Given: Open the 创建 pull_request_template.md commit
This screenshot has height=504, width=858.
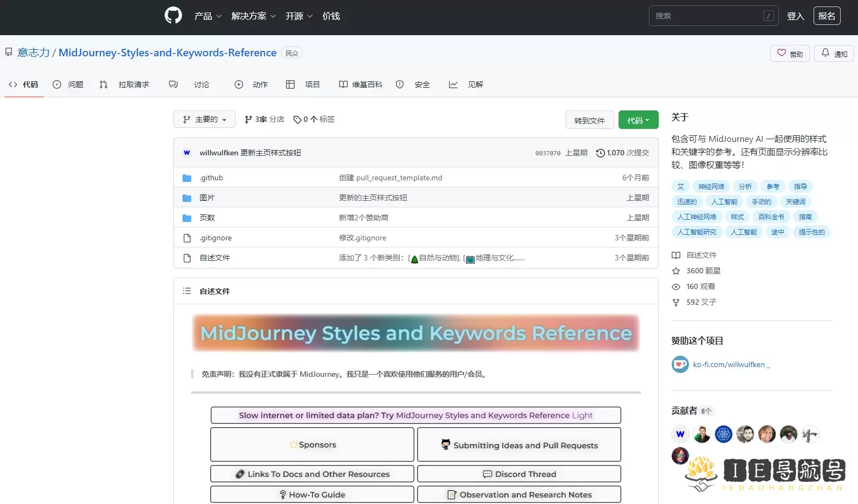Looking at the screenshot, I should pos(391,178).
